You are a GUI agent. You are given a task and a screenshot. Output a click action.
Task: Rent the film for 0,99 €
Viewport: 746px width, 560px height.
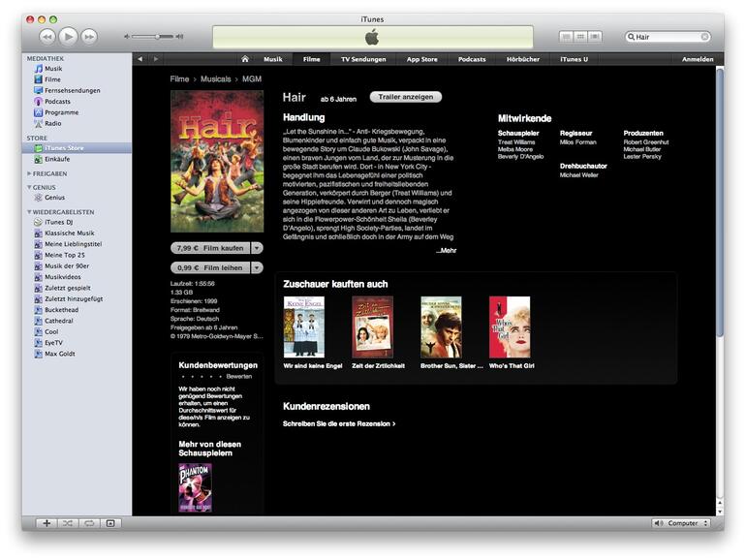click(x=210, y=267)
